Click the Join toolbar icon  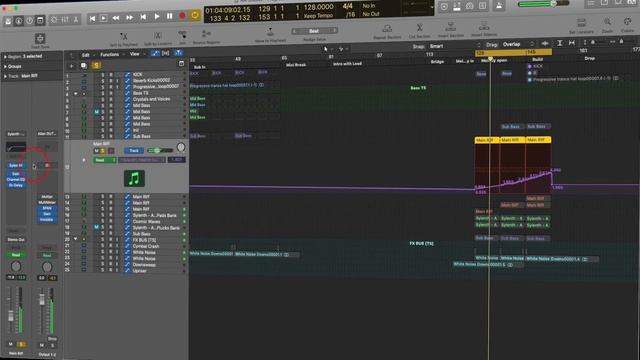(x=182, y=36)
